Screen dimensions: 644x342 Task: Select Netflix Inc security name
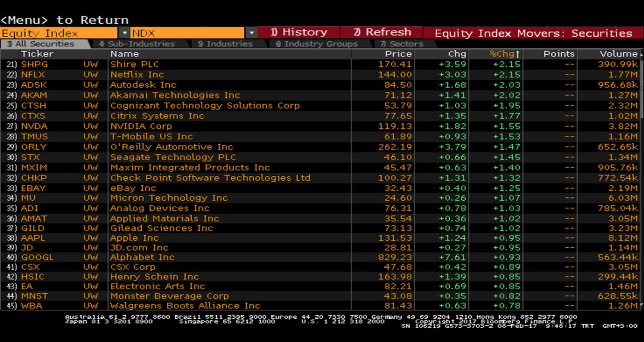point(137,75)
